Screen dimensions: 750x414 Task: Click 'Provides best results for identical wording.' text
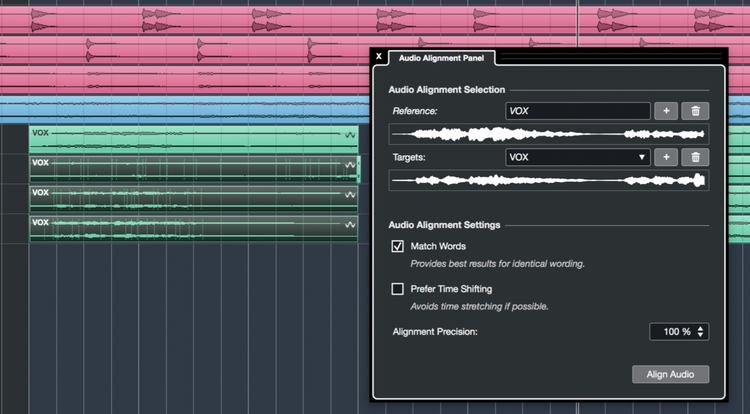tap(497, 264)
